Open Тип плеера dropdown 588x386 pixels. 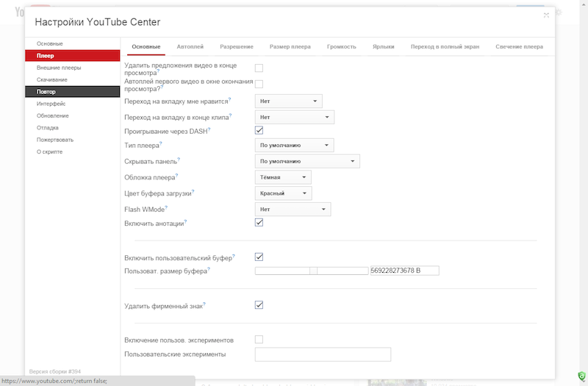pos(295,145)
